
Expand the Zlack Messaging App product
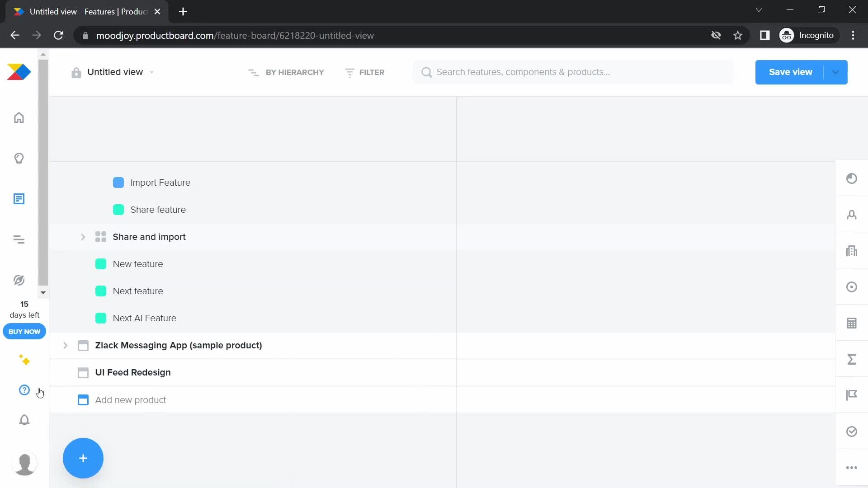(x=65, y=345)
